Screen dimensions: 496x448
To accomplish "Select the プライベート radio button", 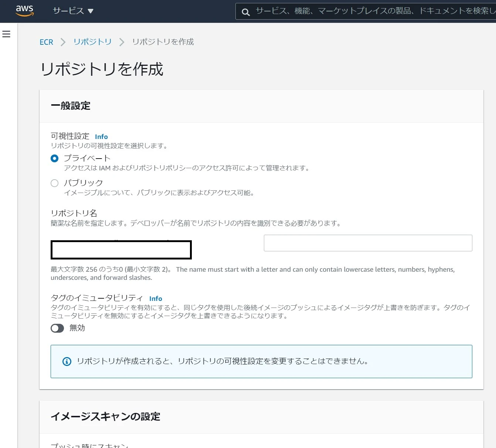I will tap(54, 159).
